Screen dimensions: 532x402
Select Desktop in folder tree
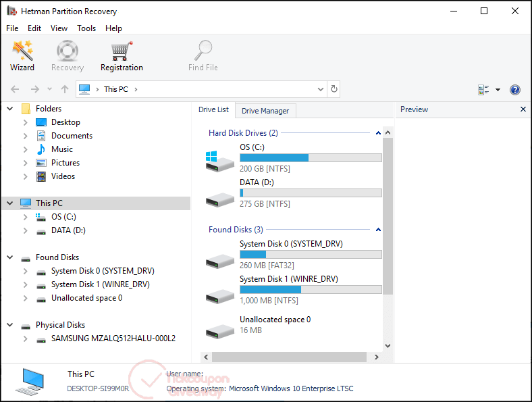click(65, 122)
